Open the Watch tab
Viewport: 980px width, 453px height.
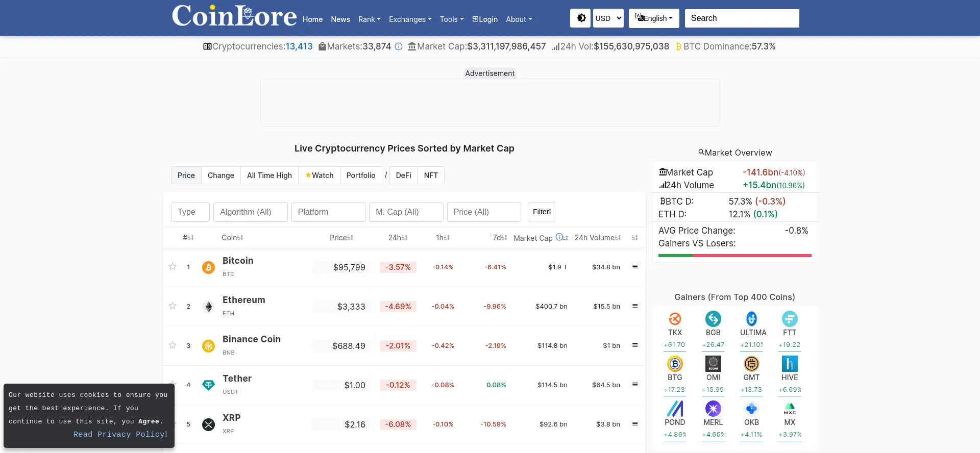320,175
